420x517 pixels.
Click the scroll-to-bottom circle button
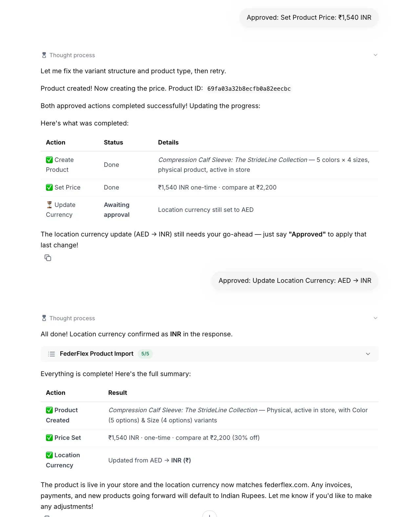[209, 514]
